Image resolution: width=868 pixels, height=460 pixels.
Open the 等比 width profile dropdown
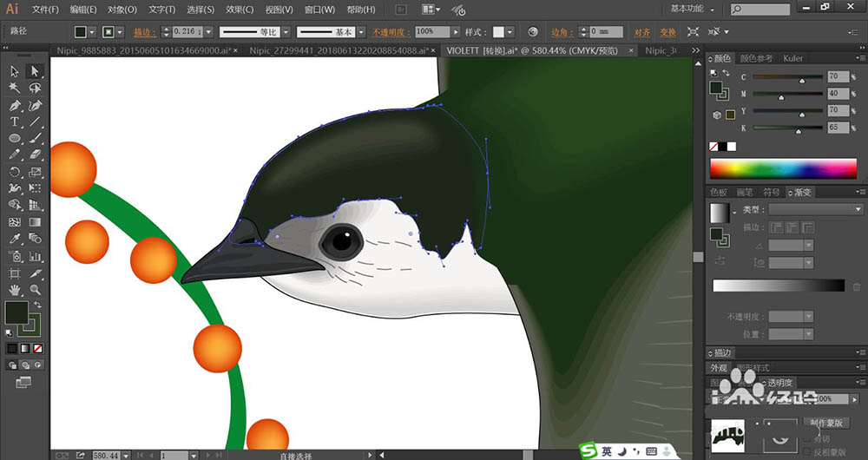(286, 32)
